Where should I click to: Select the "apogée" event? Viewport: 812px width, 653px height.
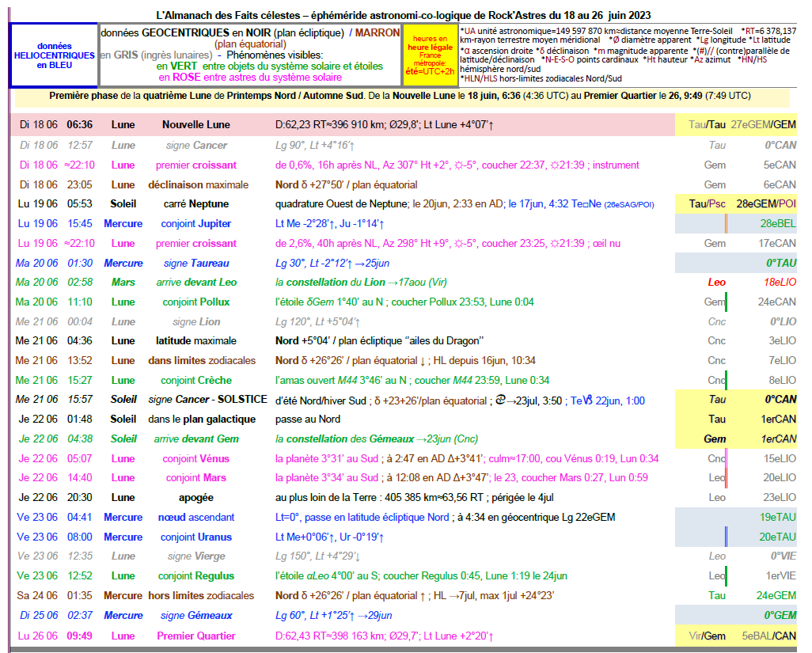(x=195, y=497)
